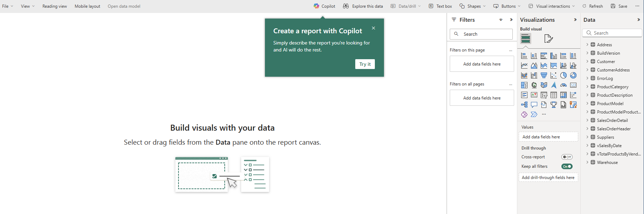Choose the funnel chart visual
This screenshot has height=214, width=644.
(544, 75)
